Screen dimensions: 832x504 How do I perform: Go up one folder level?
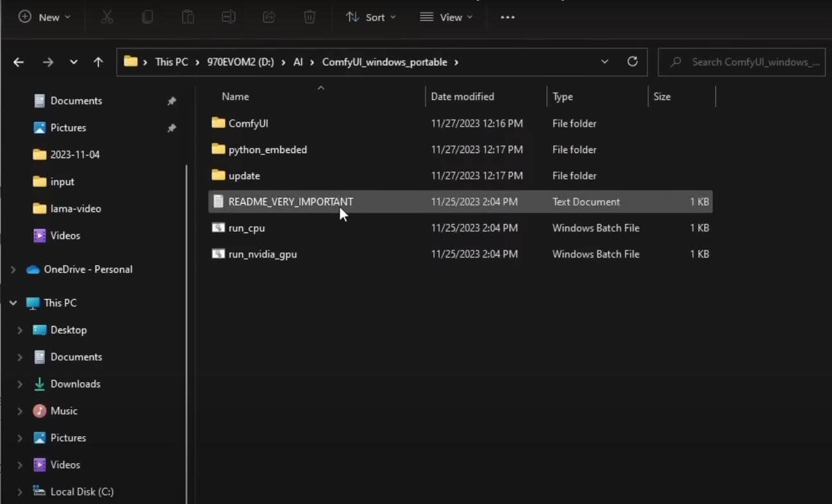click(x=98, y=62)
